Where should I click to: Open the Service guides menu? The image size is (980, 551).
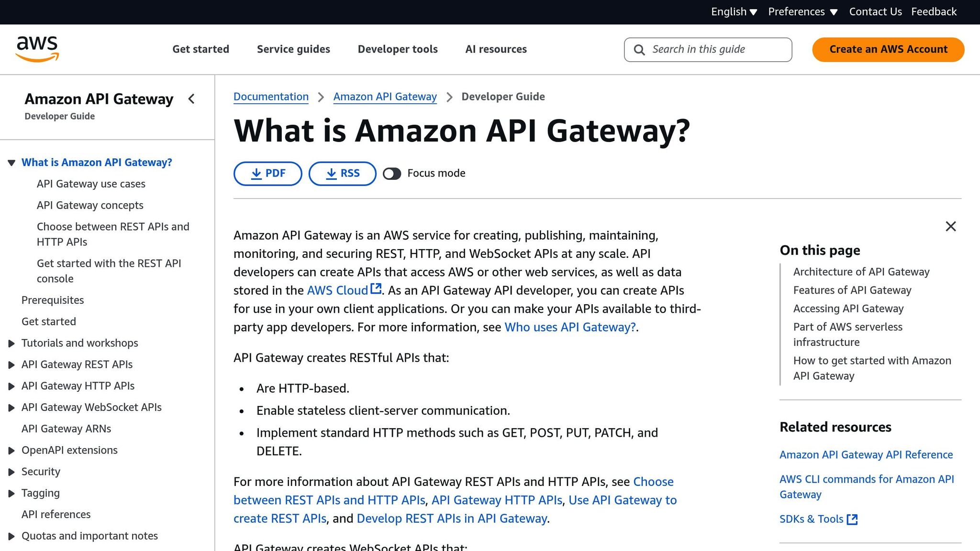[293, 49]
